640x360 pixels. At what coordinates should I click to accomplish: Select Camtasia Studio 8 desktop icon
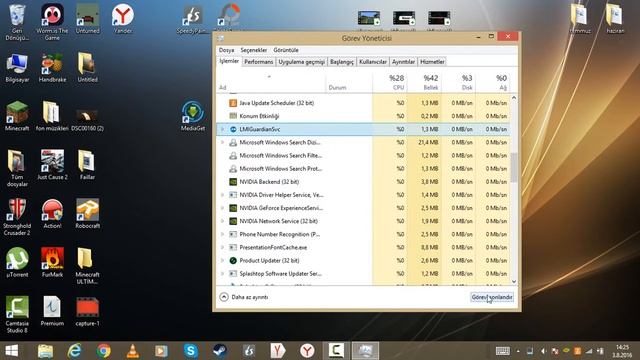tap(17, 314)
